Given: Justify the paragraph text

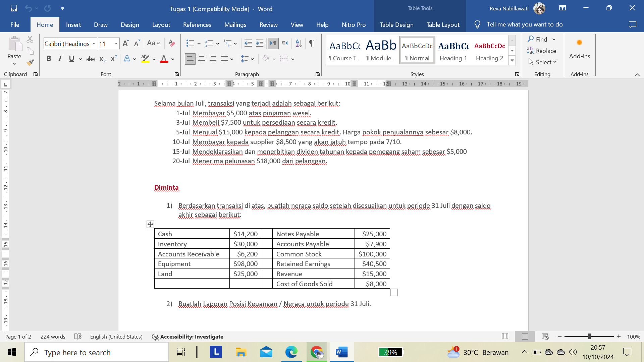Looking at the screenshot, I should (224, 59).
